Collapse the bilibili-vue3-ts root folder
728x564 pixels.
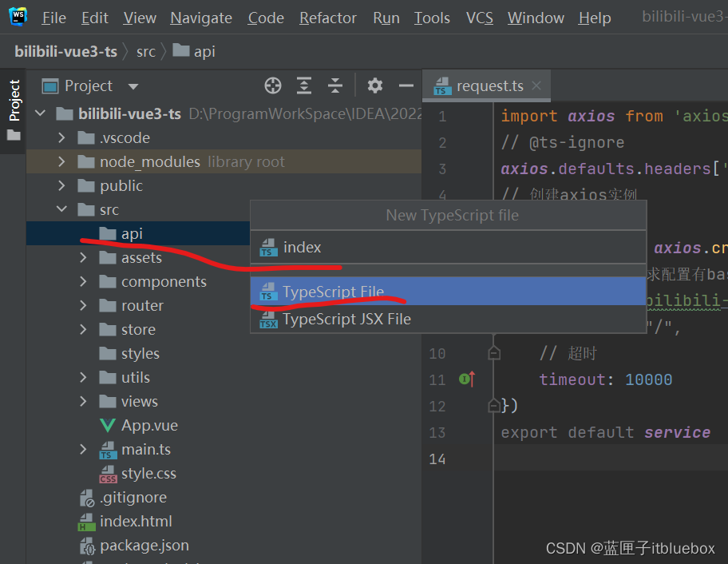pos(41,113)
